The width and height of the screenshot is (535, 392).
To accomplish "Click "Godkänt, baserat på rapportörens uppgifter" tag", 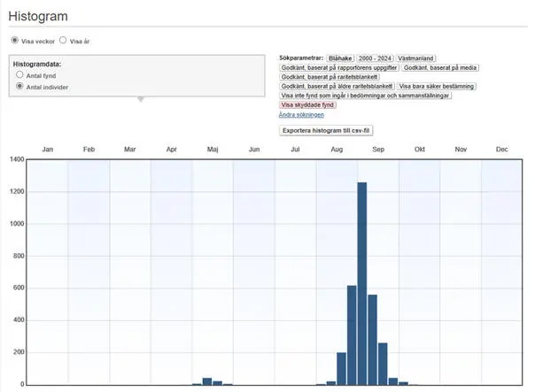I will point(338,67).
